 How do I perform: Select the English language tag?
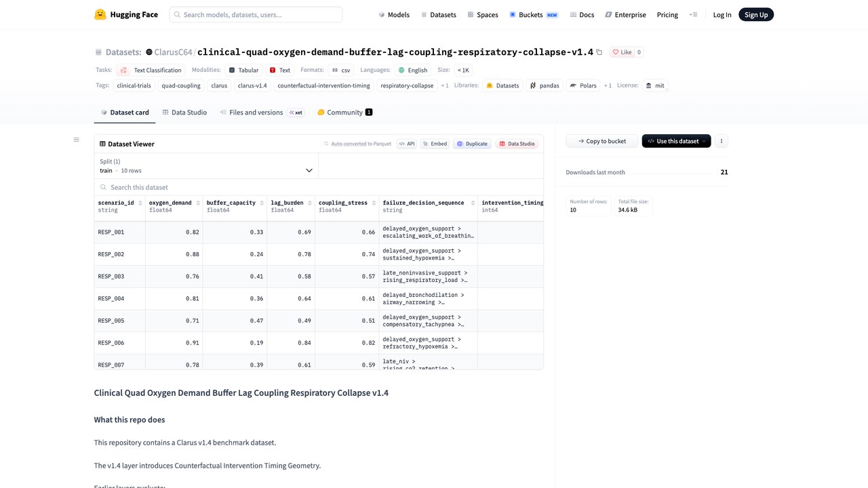pos(413,70)
